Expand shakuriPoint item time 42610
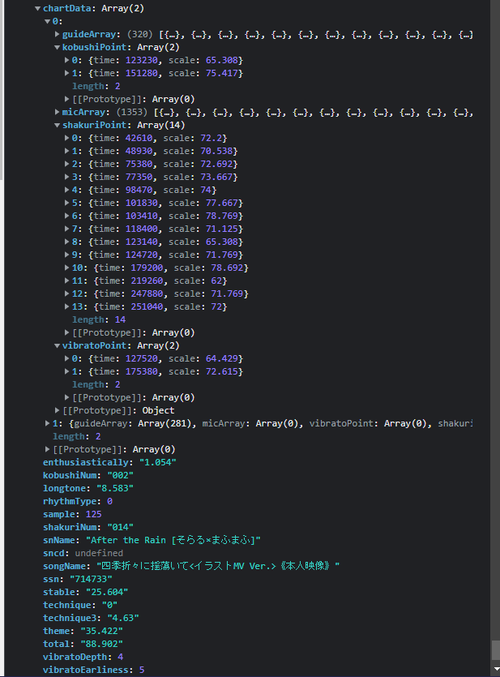This screenshot has width=500, height=677. click(x=67, y=138)
